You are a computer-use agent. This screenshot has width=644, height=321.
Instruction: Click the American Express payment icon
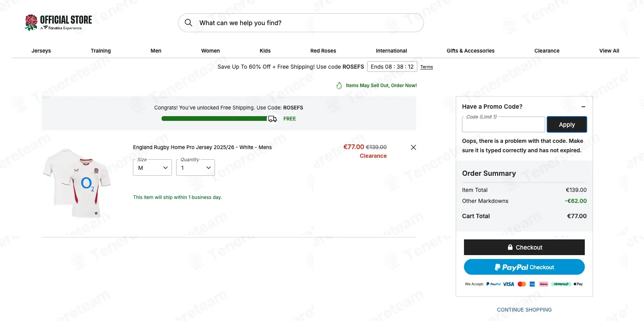coord(532,284)
